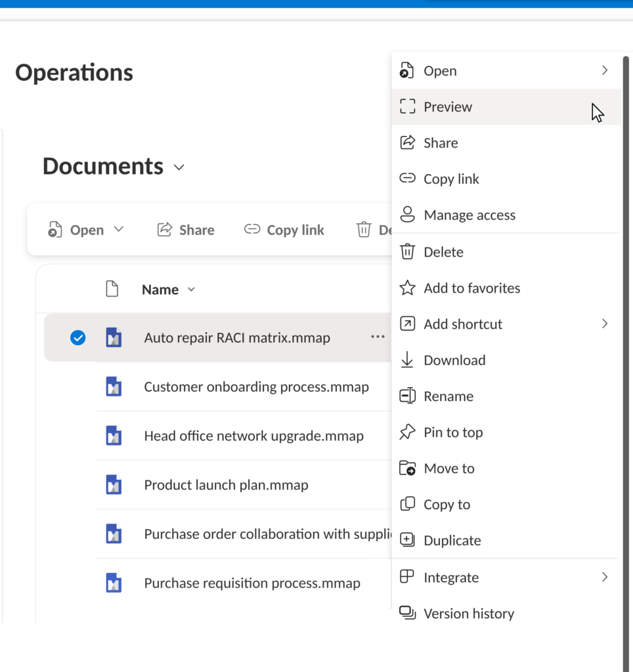Viewport: 633px width, 672px height.
Task: Choose Download from the context menu
Action: [506, 360]
